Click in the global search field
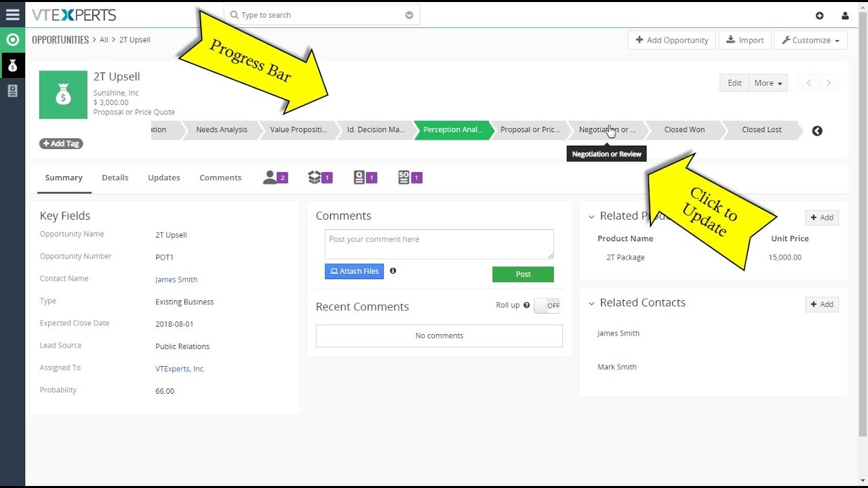 click(x=322, y=15)
